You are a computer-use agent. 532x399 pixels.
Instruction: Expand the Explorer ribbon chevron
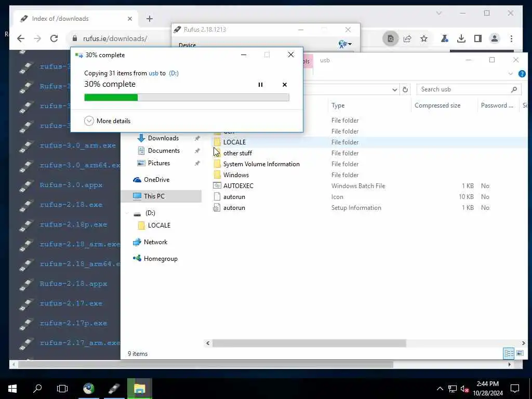510,74
